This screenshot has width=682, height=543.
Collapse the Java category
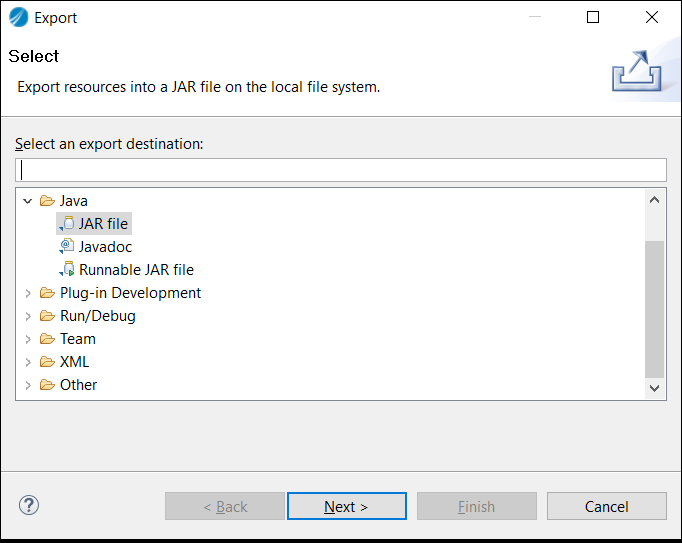click(x=28, y=201)
